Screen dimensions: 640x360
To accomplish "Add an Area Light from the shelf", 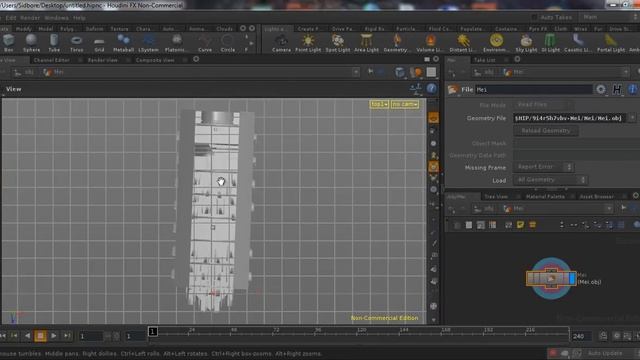I will pos(366,43).
